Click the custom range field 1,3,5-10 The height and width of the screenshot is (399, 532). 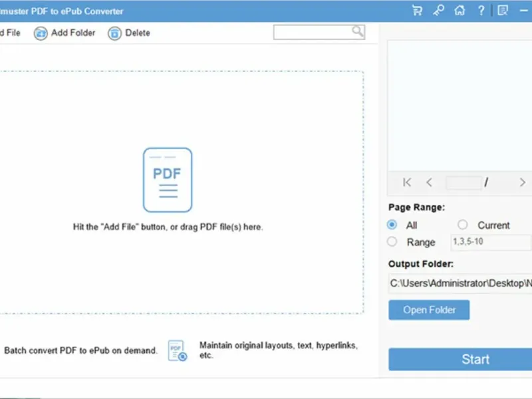point(491,242)
